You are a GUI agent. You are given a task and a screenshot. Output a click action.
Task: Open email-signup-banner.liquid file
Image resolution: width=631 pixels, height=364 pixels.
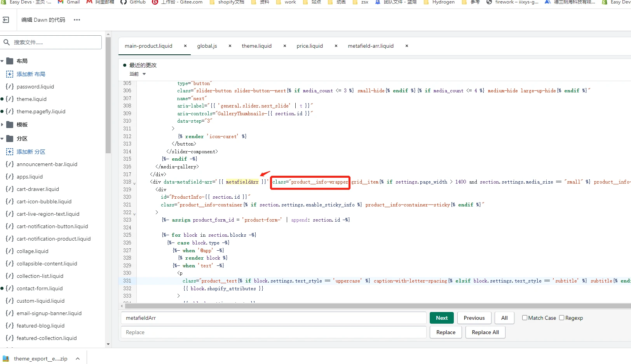pos(49,313)
